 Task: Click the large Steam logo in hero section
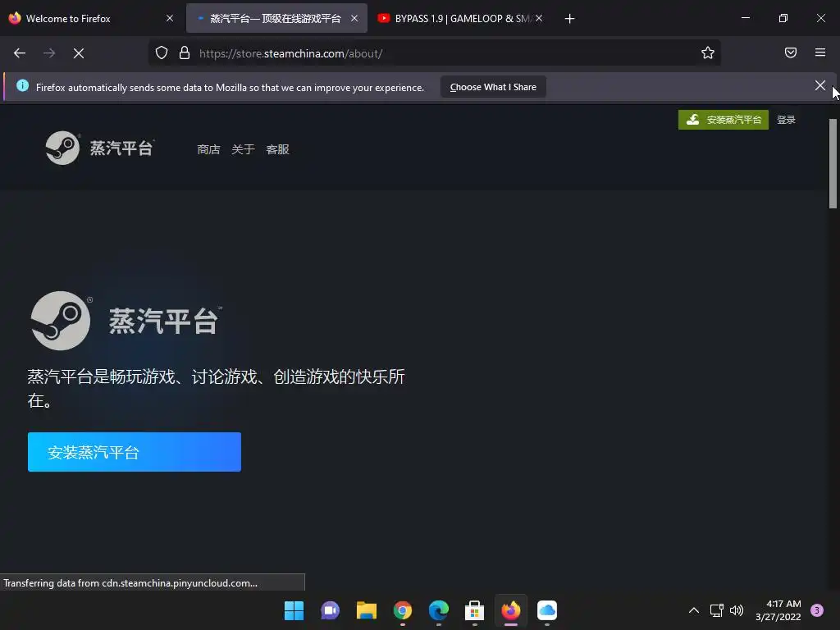point(126,321)
